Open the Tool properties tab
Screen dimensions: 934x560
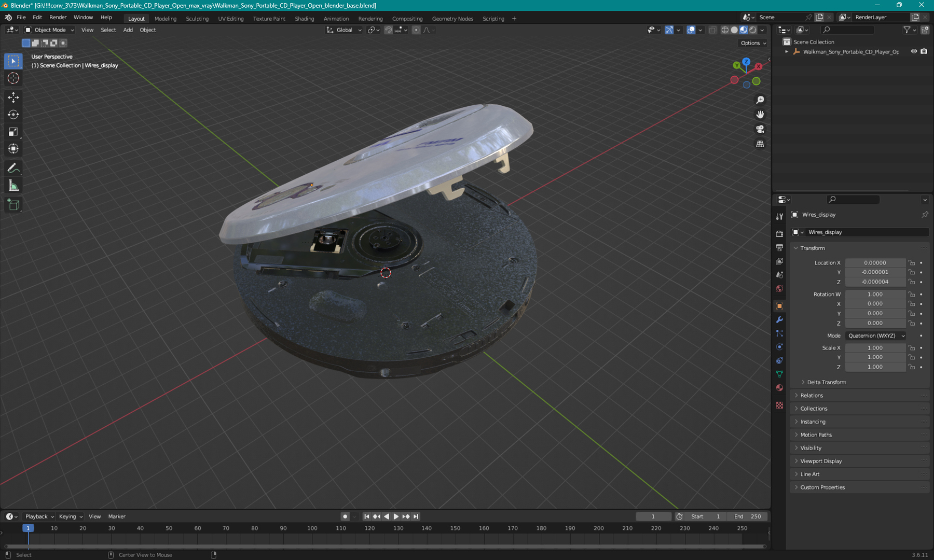point(779,216)
